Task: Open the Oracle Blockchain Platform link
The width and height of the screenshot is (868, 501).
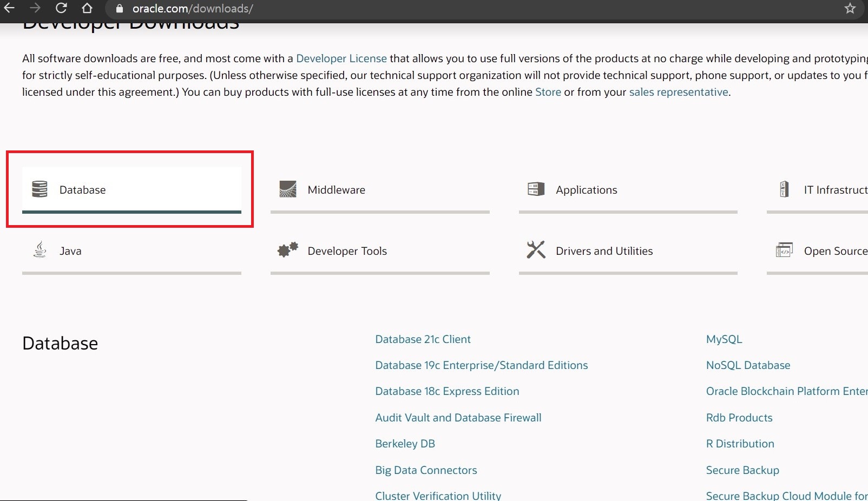Action: coord(787,391)
